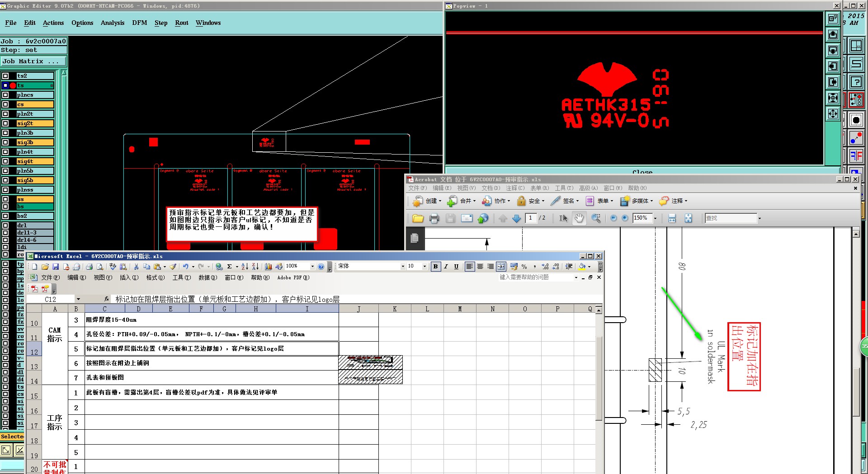Open Acrobat 150% zoom dropdown

click(x=655, y=218)
